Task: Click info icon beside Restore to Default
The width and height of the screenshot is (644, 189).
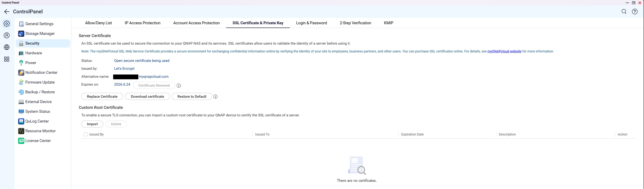Action: 215,97
